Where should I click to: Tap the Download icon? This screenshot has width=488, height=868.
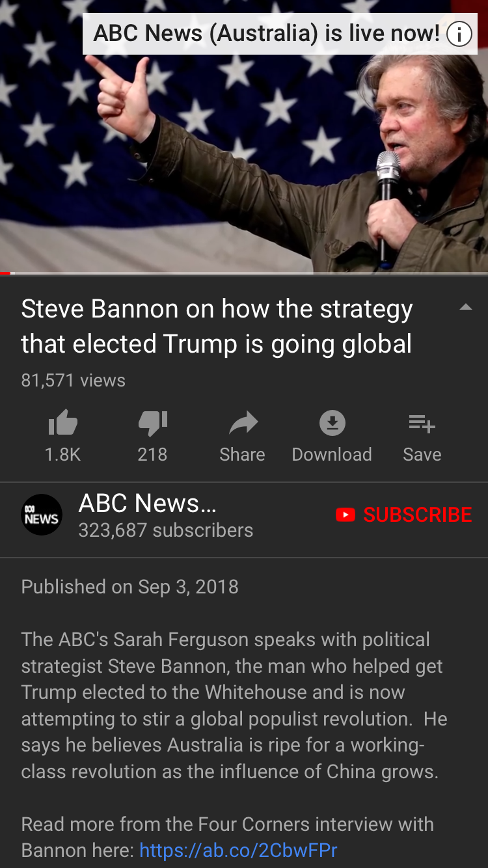coord(332,424)
